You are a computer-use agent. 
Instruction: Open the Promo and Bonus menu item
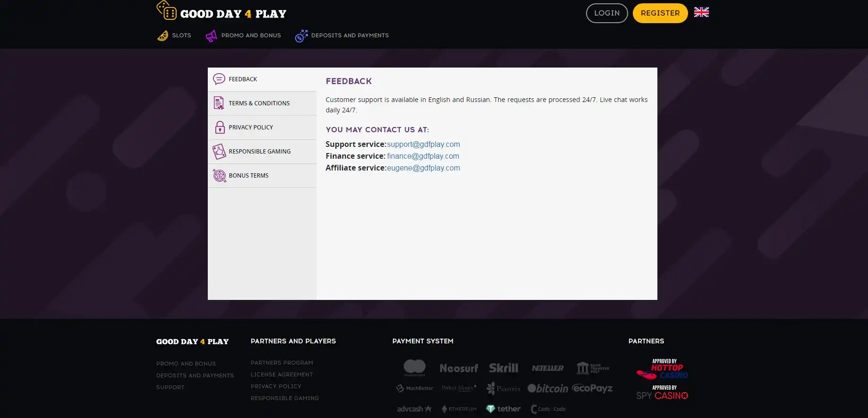tap(251, 35)
